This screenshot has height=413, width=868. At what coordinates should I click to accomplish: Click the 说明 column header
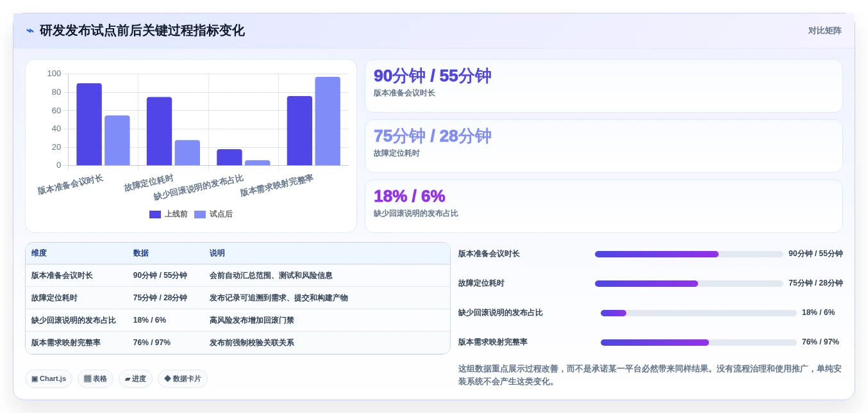(217, 254)
